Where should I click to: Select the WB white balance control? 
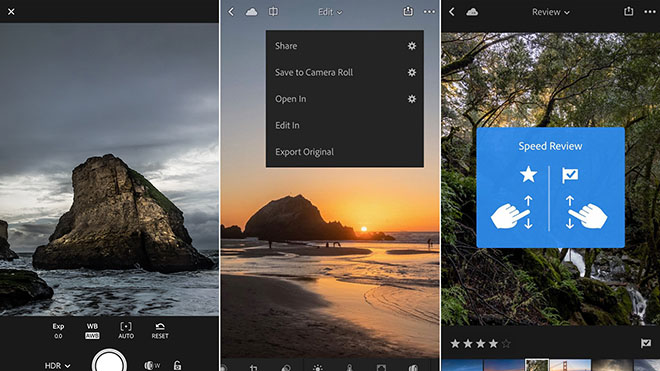pyautogui.click(x=92, y=331)
